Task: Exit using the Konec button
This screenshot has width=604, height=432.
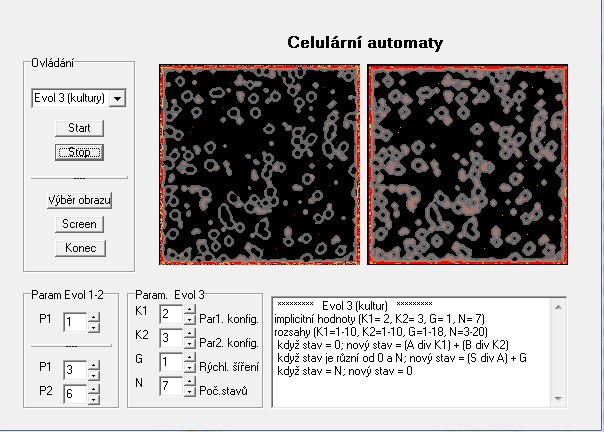Action: [79, 248]
